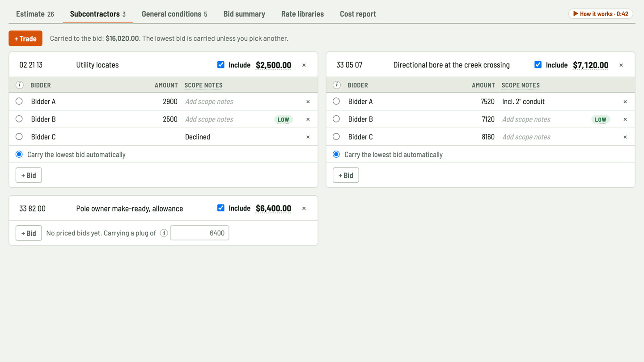Add a bid to Utility locates
The width and height of the screenshot is (644, 362).
(x=29, y=175)
